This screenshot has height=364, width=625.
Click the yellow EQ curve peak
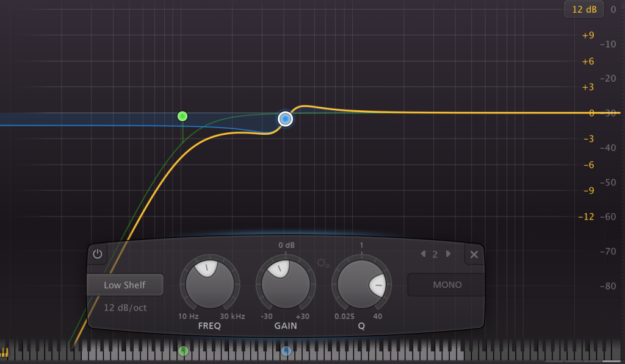305,106
